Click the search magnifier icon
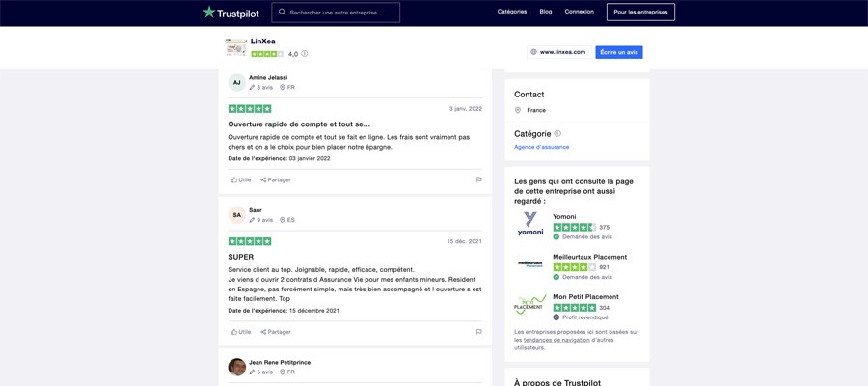The width and height of the screenshot is (868, 386). pos(282,12)
